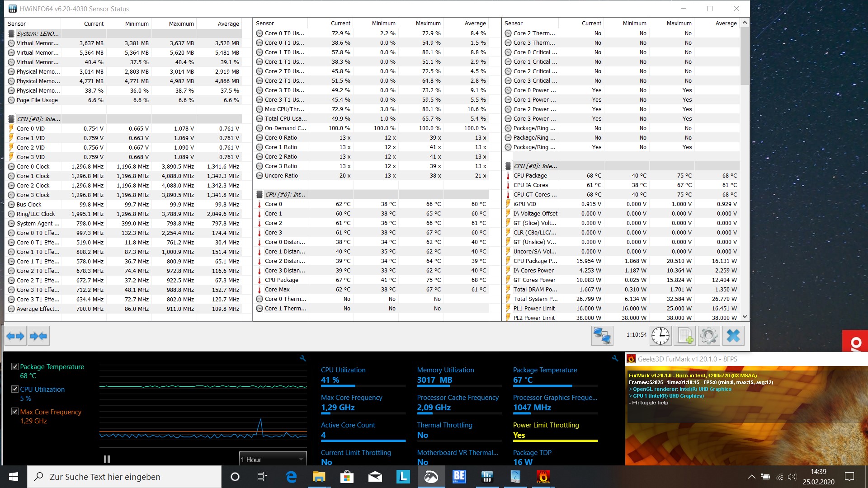Open HWiNFO sensor settings gear
Image resolution: width=868 pixels, height=488 pixels.
pos(708,336)
